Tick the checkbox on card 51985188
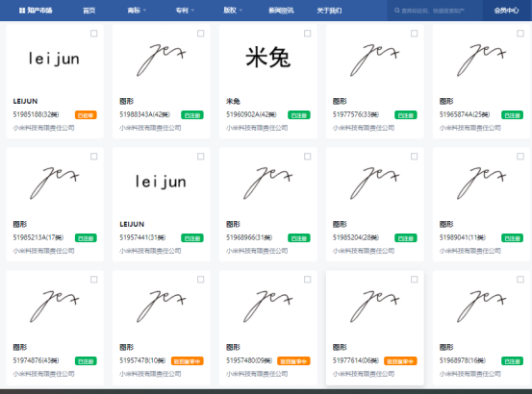532x394 pixels. [x=94, y=34]
